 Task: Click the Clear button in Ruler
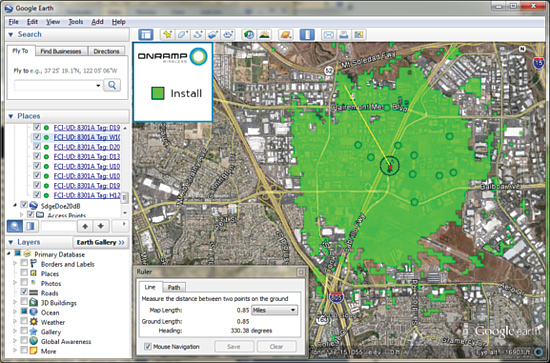point(276,347)
